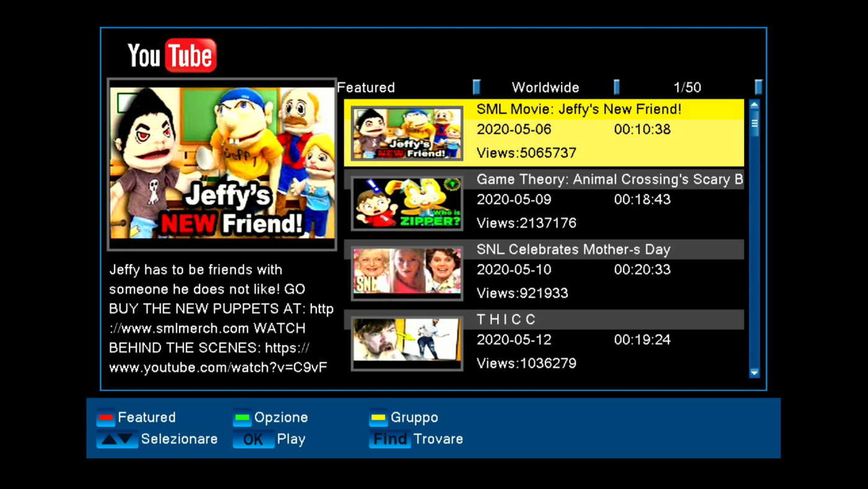Click 'Views:5065737'
Viewport: 868px width, 489px height.
tap(526, 153)
